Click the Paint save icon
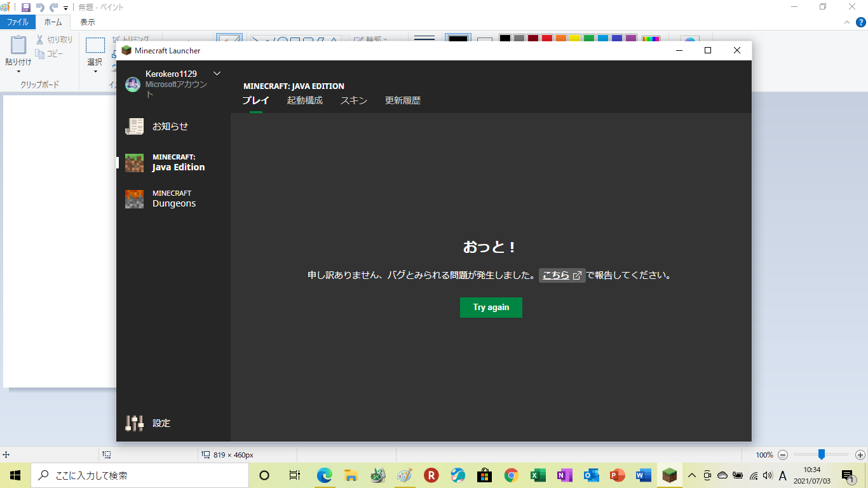Image resolution: width=868 pixels, height=488 pixels. pyautogui.click(x=26, y=8)
